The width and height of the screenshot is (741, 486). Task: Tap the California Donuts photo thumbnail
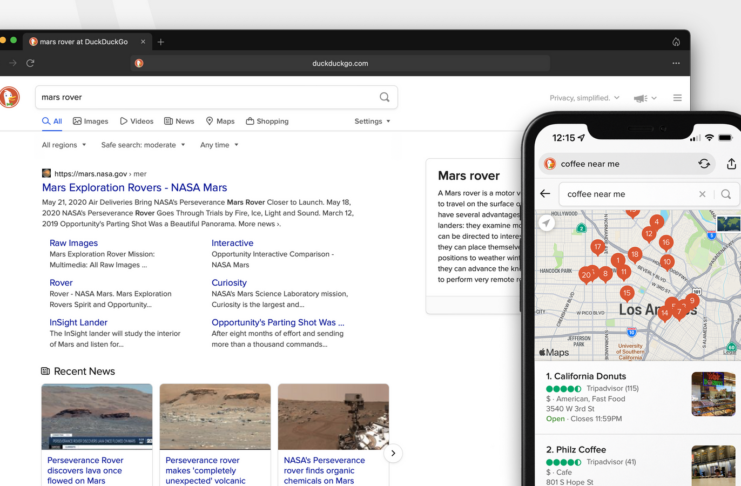(713, 394)
